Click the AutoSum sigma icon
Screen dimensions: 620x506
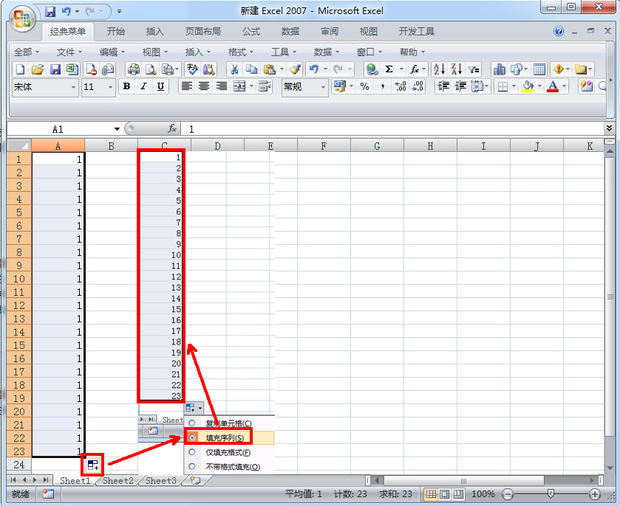pyautogui.click(x=389, y=70)
